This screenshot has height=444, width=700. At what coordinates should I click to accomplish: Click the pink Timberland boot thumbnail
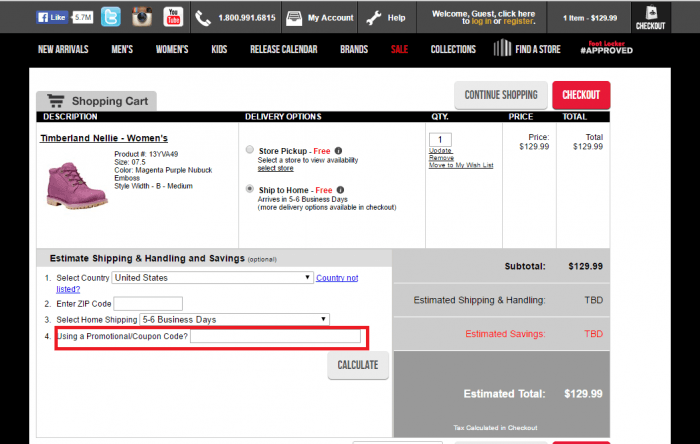point(77,185)
